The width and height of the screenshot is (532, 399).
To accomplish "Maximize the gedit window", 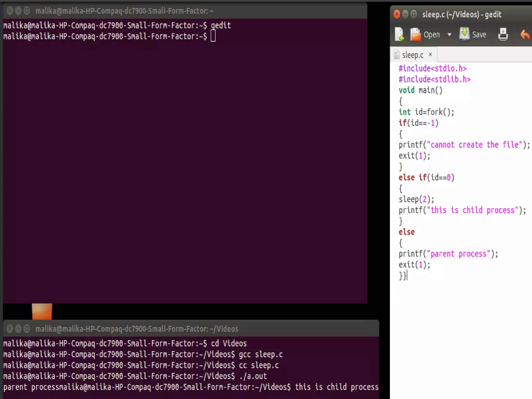I will point(414,14).
